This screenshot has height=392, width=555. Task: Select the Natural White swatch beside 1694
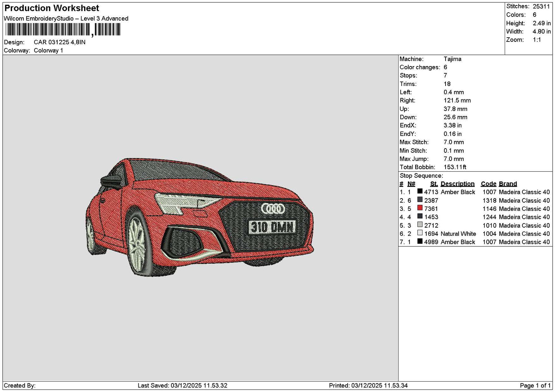point(420,233)
